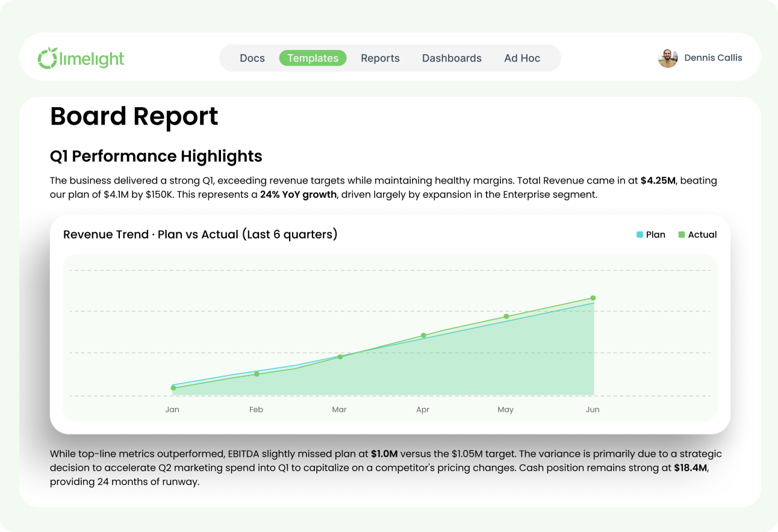Click the Mar actual data point

[340, 357]
